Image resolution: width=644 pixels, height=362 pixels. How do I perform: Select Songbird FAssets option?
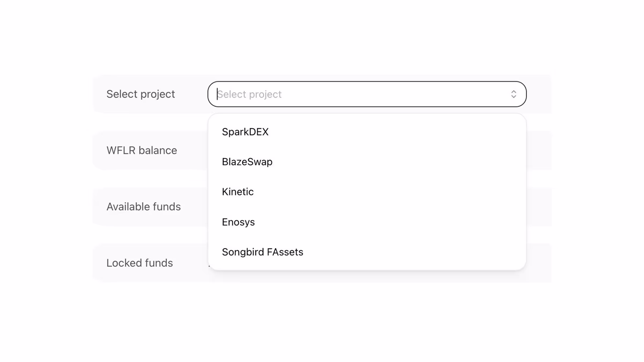click(262, 252)
